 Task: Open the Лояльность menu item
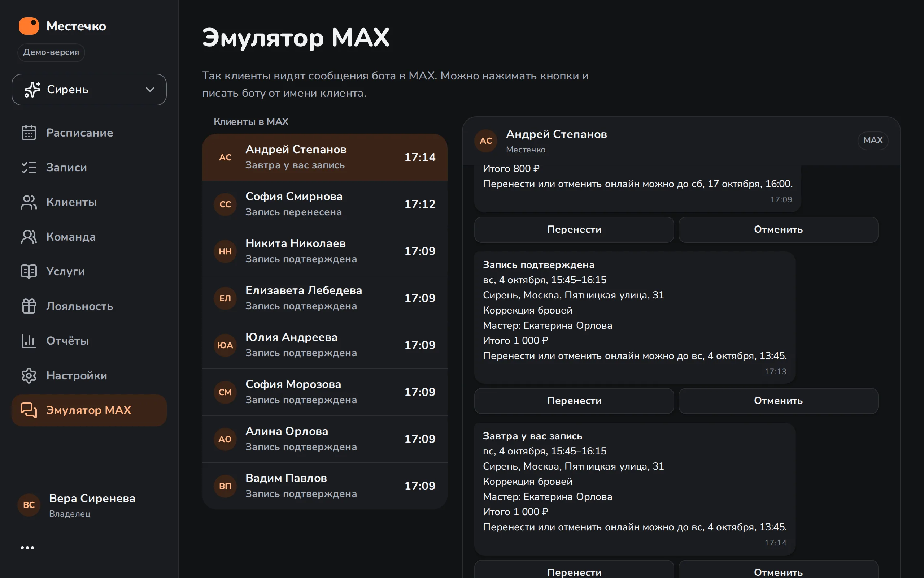(x=89, y=306)
